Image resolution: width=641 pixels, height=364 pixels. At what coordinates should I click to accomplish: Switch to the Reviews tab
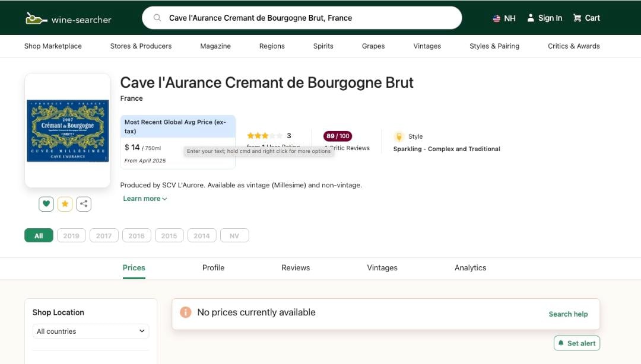296,268
